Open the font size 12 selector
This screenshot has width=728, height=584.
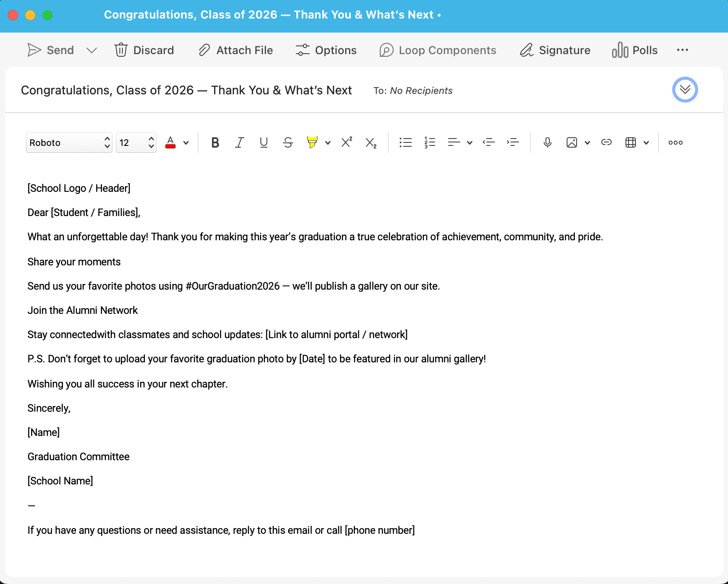(x=136, y=142)
